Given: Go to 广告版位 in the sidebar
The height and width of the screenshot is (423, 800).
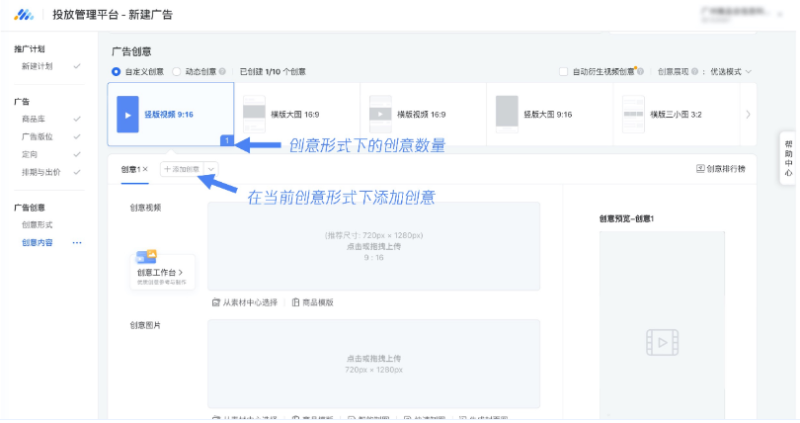Looking at the screenshot, I should pos(37,137).
